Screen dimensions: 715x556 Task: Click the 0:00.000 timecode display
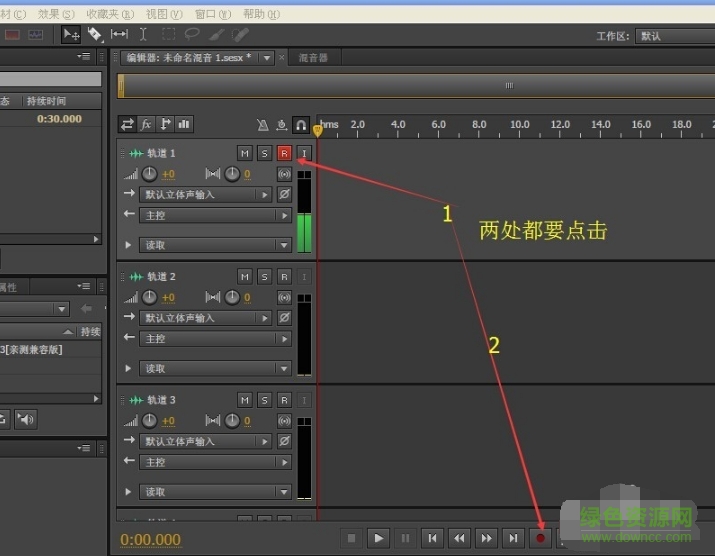[x=150, y=539]
